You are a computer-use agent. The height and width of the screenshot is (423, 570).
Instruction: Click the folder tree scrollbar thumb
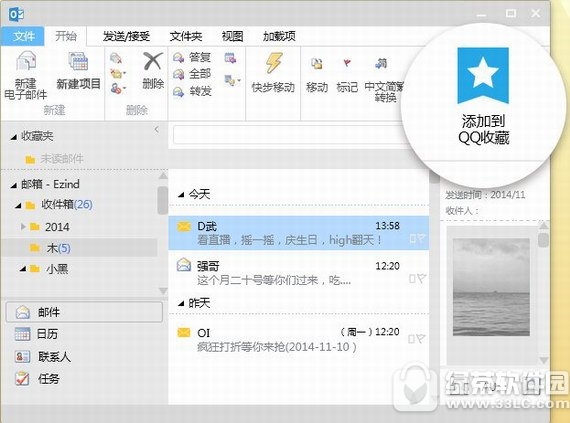(162, 200)
